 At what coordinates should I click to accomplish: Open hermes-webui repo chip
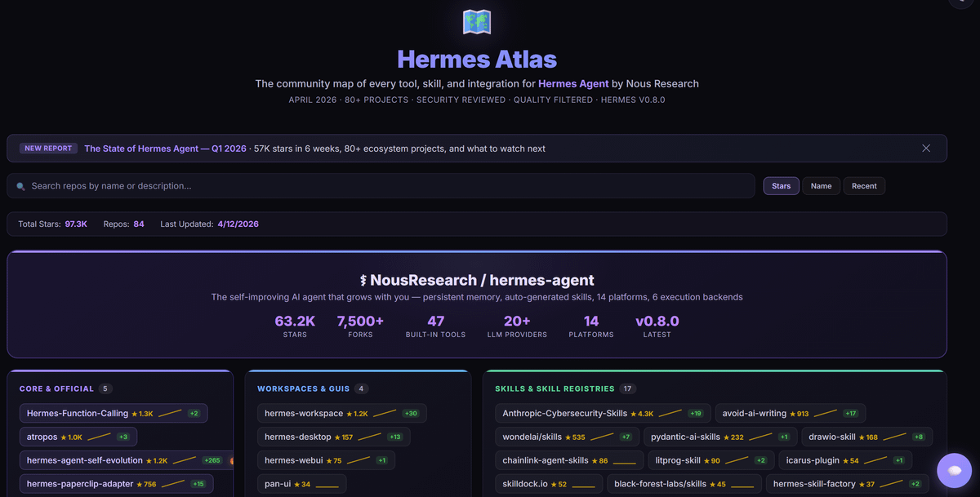coord(326,460)
